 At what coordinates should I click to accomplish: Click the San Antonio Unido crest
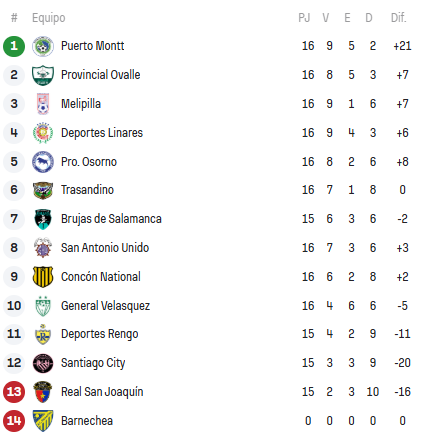click(x=43, y=248)
